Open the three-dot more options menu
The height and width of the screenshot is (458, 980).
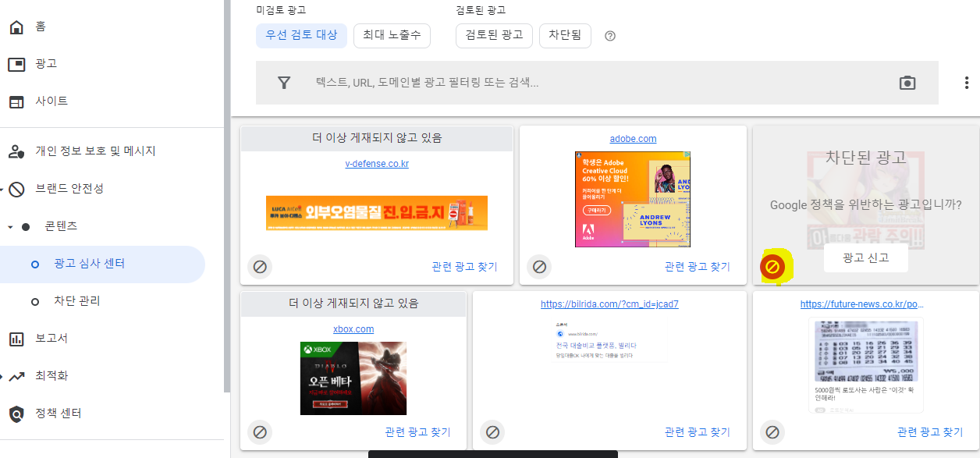coord(966,83)
